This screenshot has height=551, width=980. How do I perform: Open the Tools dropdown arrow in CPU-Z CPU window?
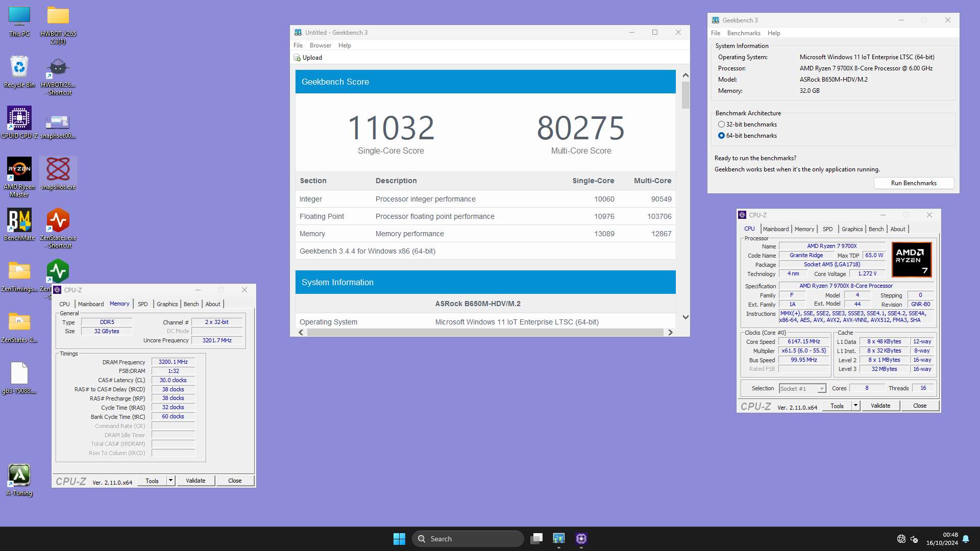click(x=855, y=406)
